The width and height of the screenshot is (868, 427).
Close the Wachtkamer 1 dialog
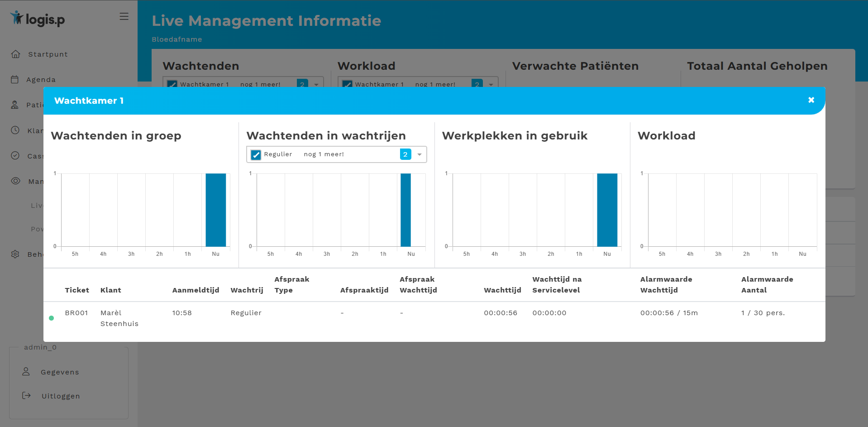tap(811, 100)
